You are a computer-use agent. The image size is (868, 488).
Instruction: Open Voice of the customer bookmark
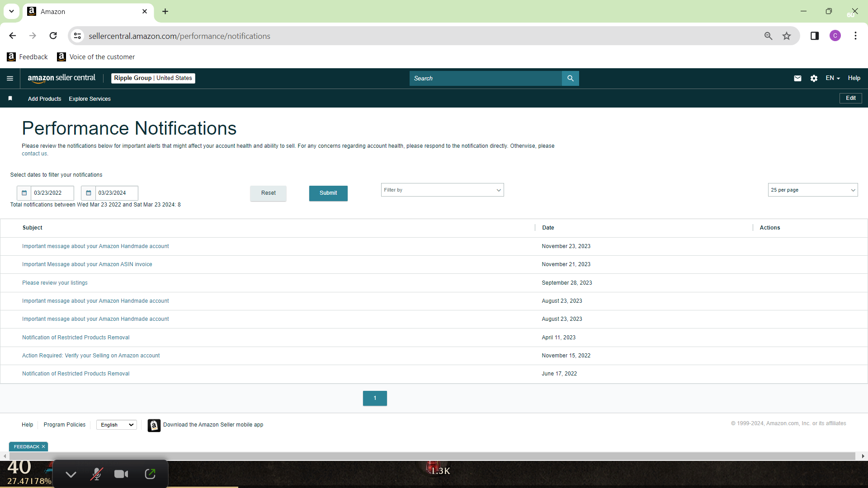coord(96,57)
